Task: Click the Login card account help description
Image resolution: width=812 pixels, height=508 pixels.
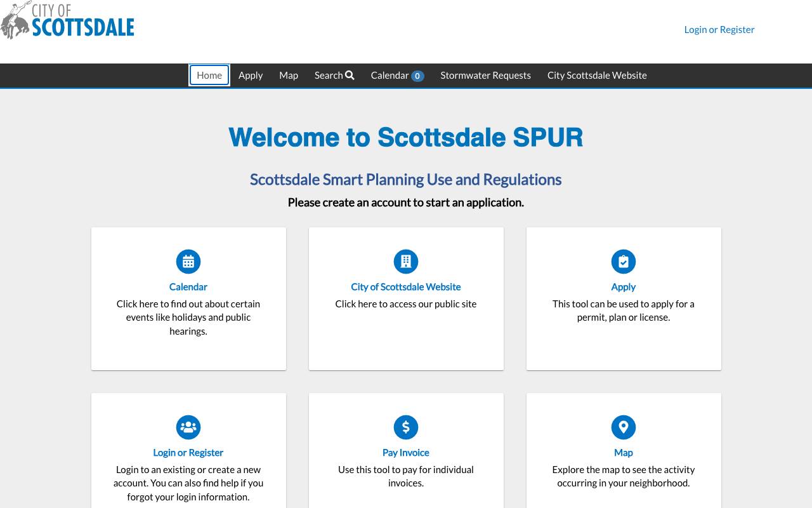Action: click(x=188, y=483)
